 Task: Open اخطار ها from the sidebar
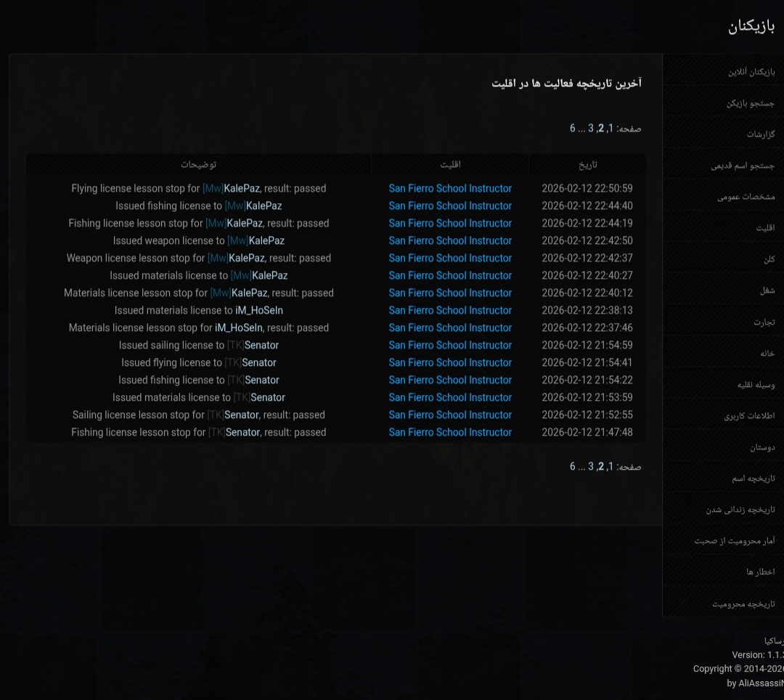tap(760, 571)
